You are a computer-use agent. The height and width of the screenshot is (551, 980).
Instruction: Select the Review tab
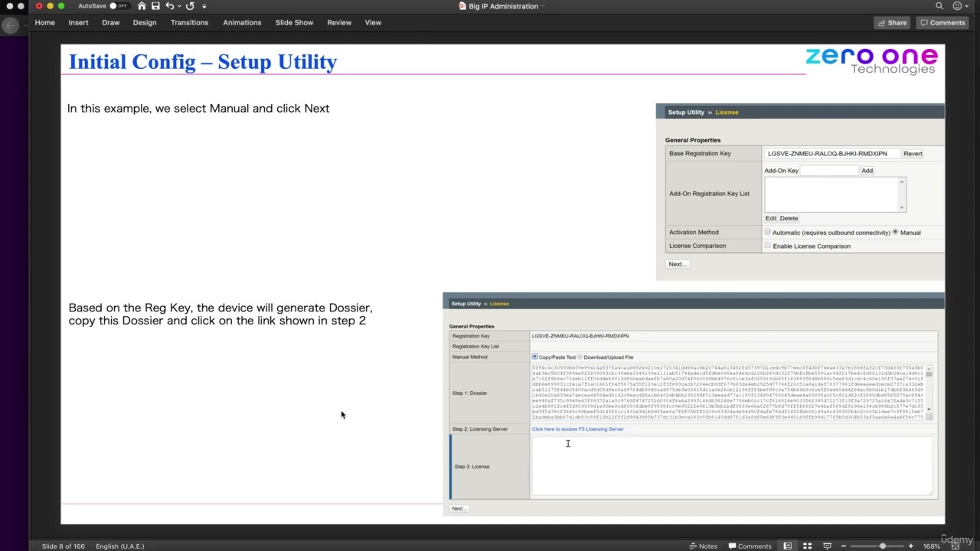[x=339, y=23]
